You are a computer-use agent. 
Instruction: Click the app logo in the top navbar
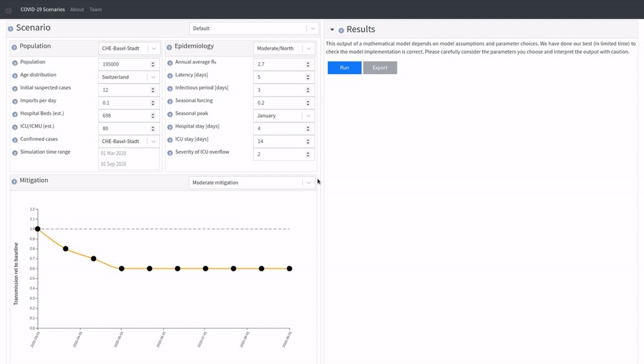[9, 10]
